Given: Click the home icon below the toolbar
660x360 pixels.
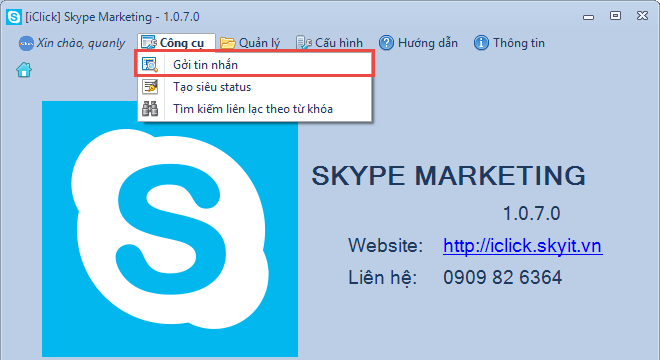Looking at the screenshot, I should 24,70.
